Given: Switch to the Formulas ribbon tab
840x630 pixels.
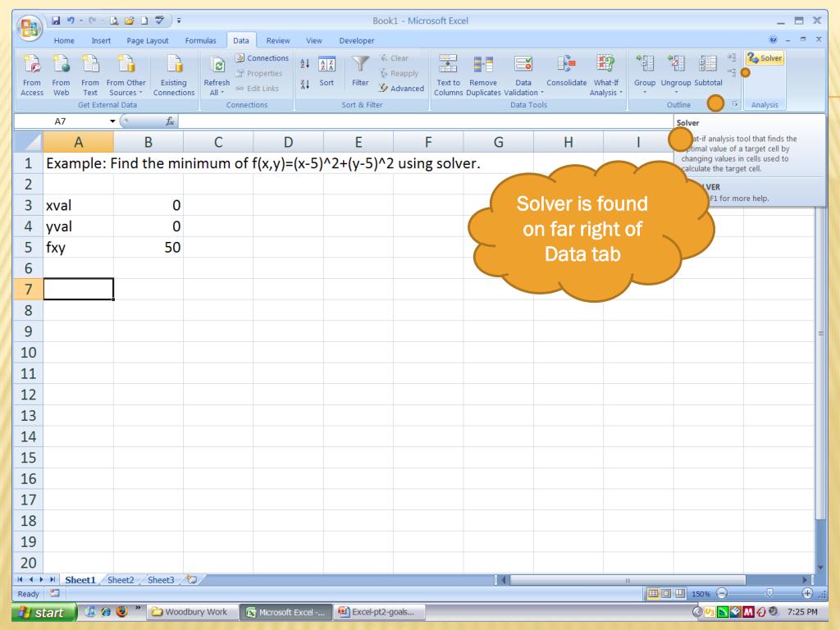Looking at the screenshot, I should (200, 41).
